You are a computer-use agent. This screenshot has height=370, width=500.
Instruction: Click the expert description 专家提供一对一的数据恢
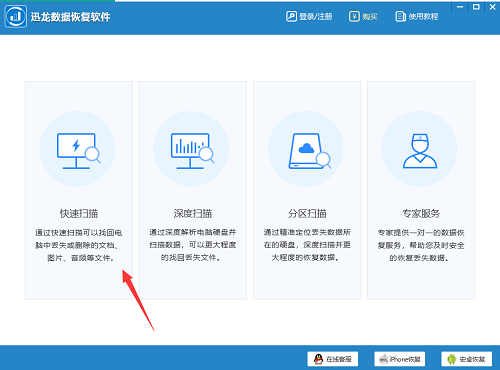pos(421,232)
